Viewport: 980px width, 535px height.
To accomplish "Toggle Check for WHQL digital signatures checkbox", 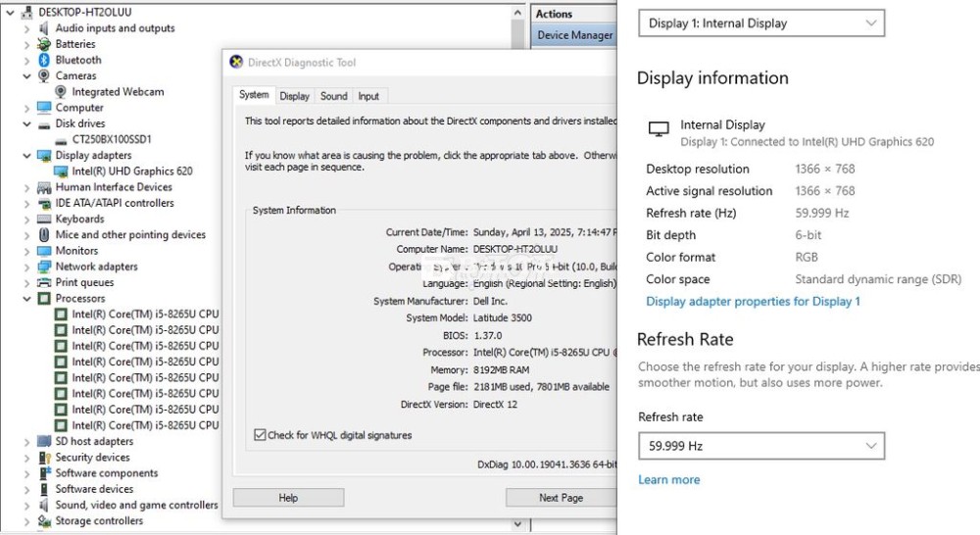I will pyautogui.click(x=260, y=435).
